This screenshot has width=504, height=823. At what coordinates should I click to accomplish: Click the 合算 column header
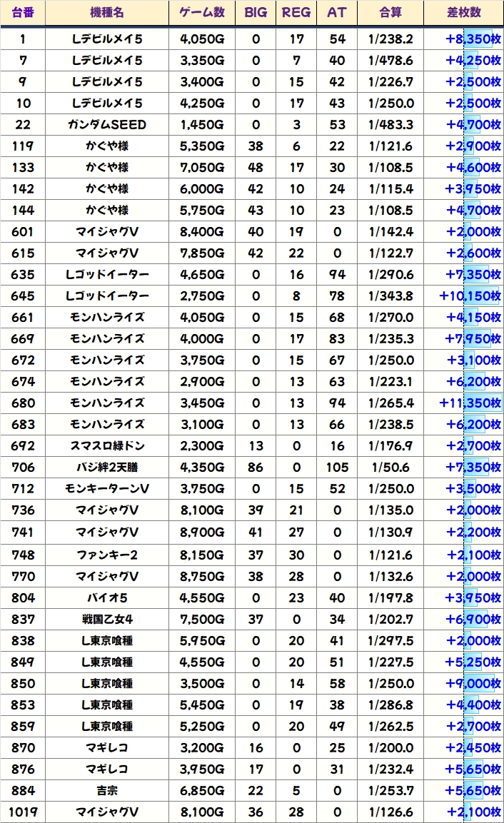tap(390, 13)
